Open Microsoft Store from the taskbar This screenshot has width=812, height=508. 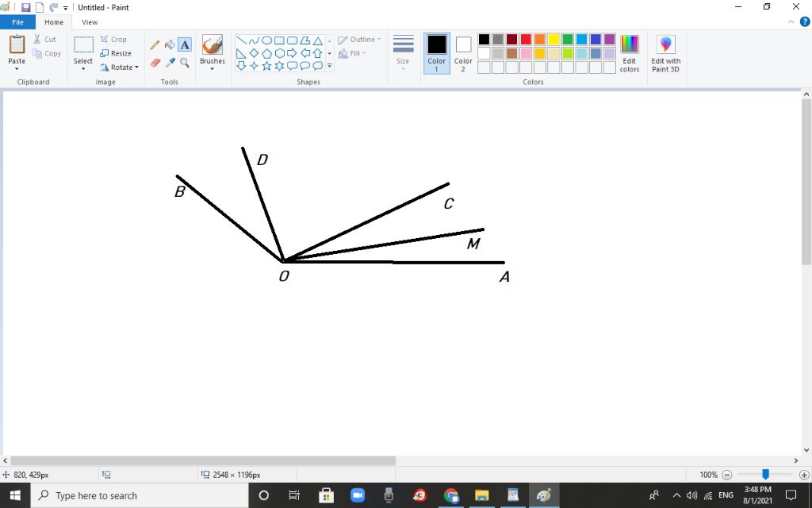coord(326,495)
